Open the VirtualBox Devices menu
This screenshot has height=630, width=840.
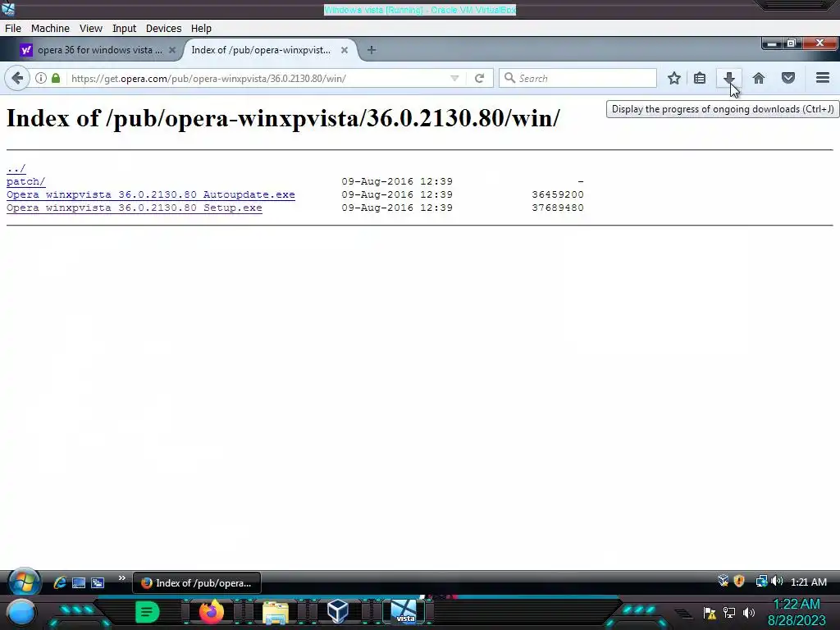163,29
